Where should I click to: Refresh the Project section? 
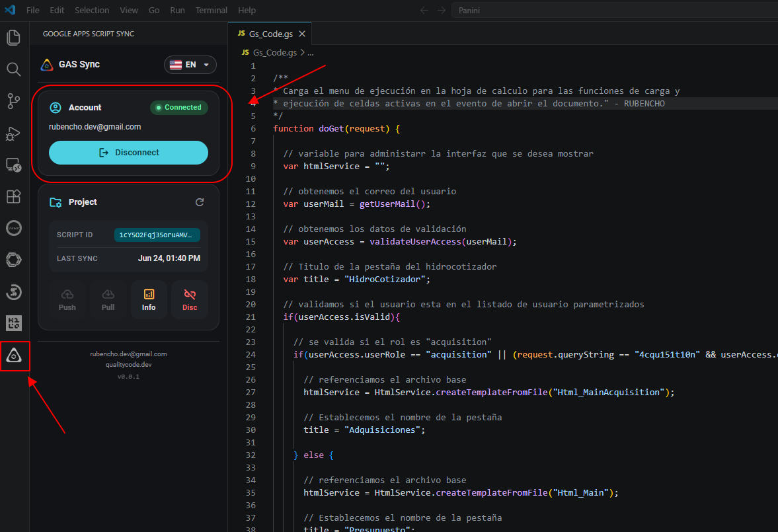(x=200, y=202)
